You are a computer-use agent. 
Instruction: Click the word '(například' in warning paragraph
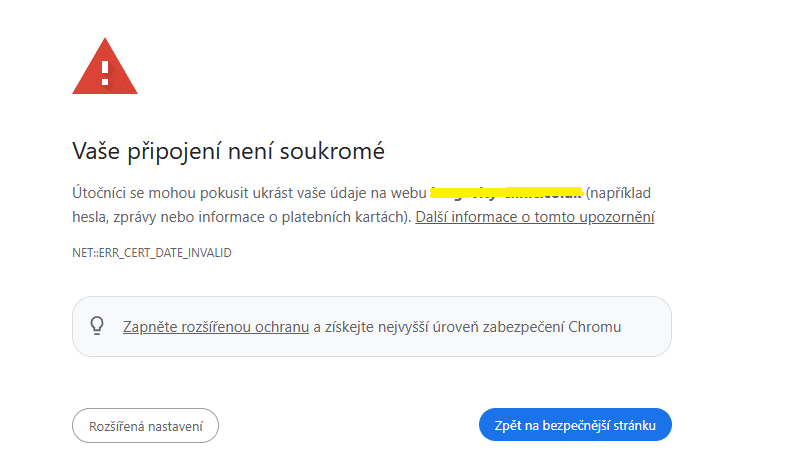[621, 191]
